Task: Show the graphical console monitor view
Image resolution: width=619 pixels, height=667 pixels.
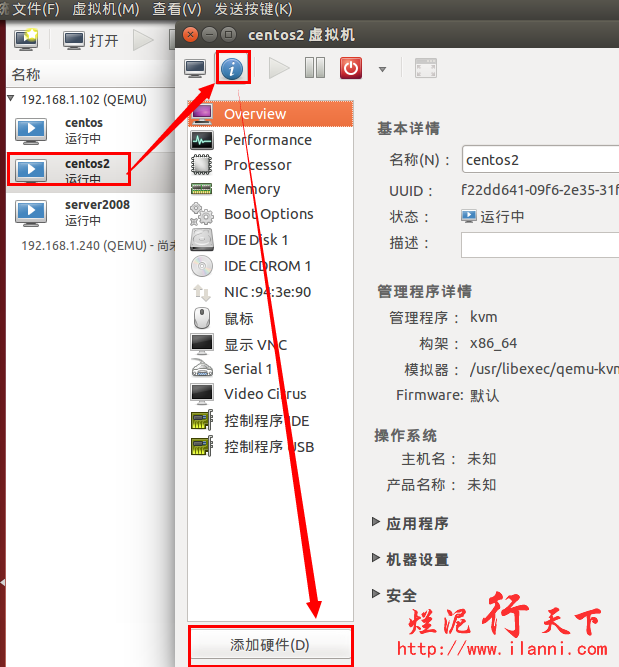Action: [x=195, y=68]
